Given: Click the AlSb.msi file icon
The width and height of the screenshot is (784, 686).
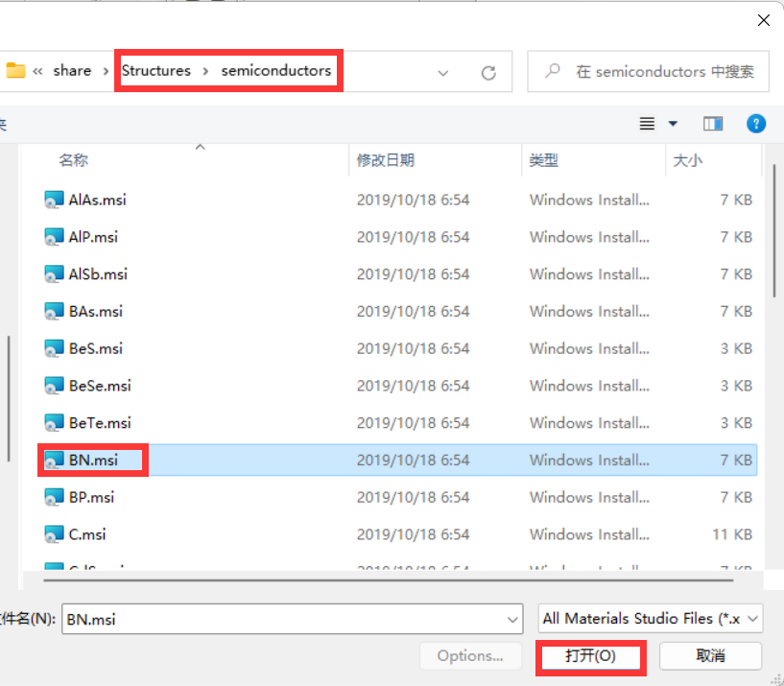Looking at the screenshot, I should point(54,274).
